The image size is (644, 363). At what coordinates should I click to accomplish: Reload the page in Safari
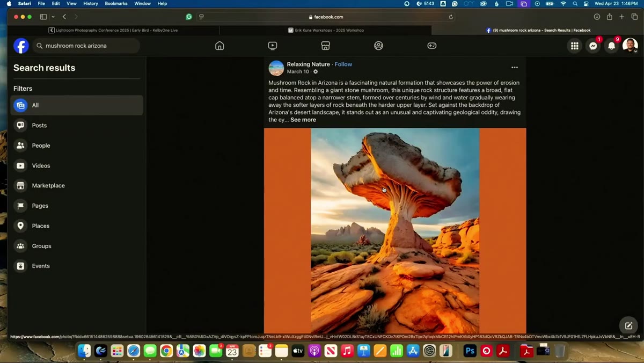(x=451, y=17)
